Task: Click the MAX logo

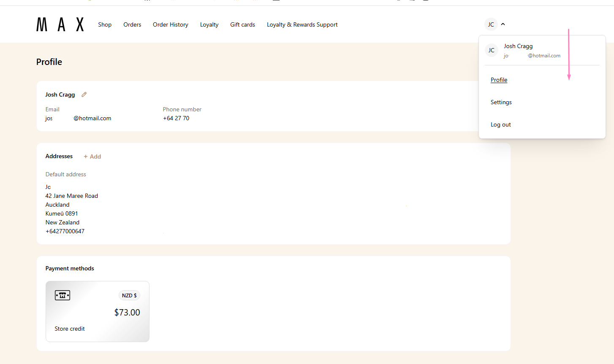Action: [60, 24]
